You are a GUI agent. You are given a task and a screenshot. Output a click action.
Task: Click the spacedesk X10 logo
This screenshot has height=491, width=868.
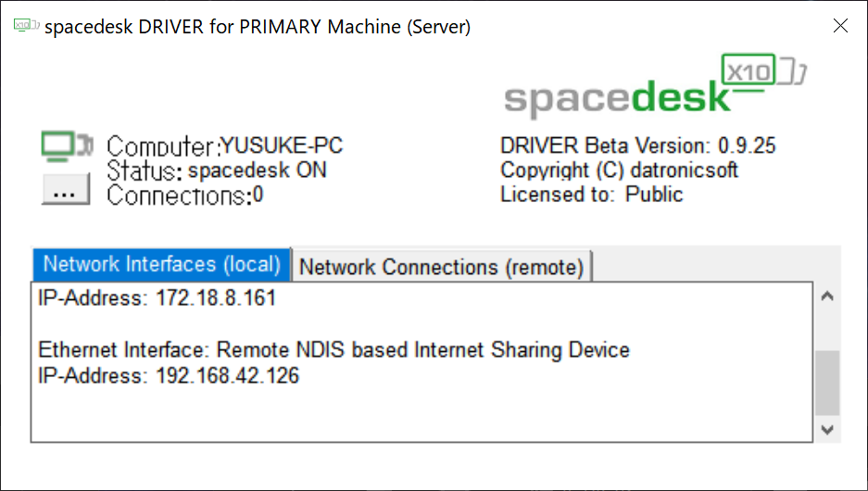(x=655, y=85)
